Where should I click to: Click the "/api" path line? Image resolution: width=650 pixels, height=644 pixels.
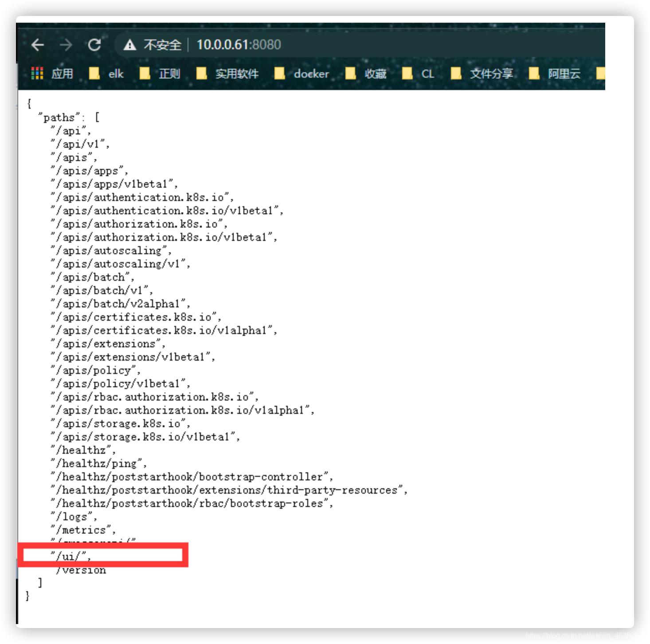[71, 131]
